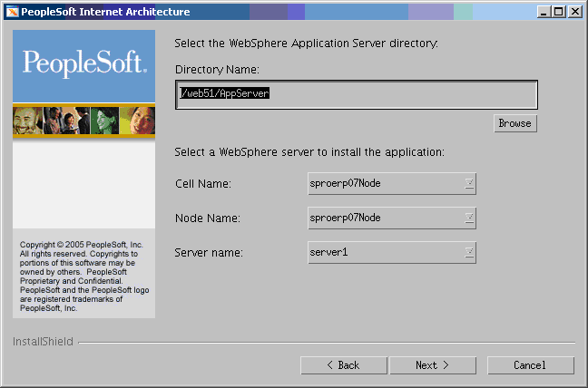Click into the Directory Name text field
This screenshot has height=388, width=588.
point(356,93)
